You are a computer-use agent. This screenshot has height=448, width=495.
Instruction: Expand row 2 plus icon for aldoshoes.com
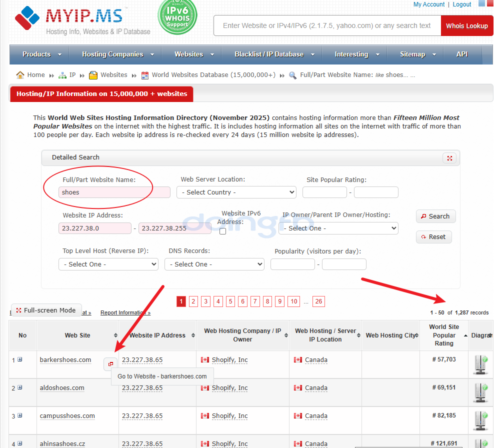pyautogui.click(x=20, y=387)
